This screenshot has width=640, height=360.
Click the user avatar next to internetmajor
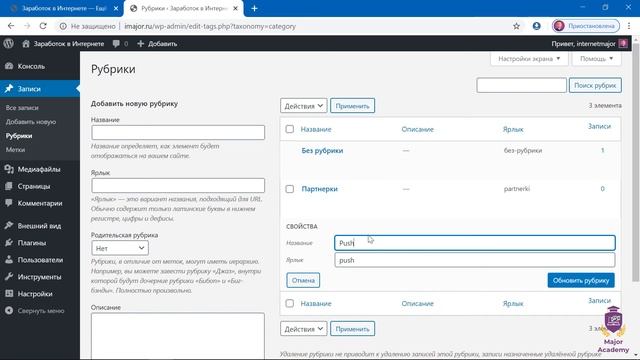[x=623, y=44]
